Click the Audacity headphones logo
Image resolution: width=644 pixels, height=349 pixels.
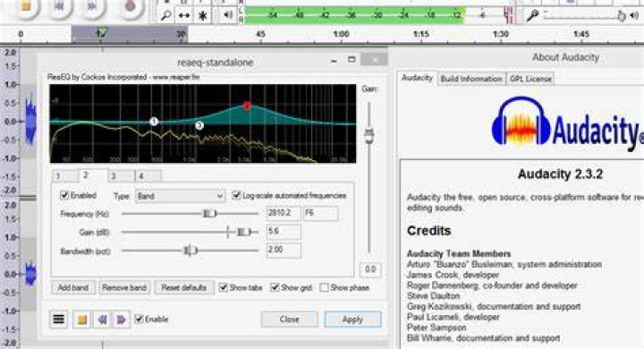pyautogui.click(x=521, y=122)
